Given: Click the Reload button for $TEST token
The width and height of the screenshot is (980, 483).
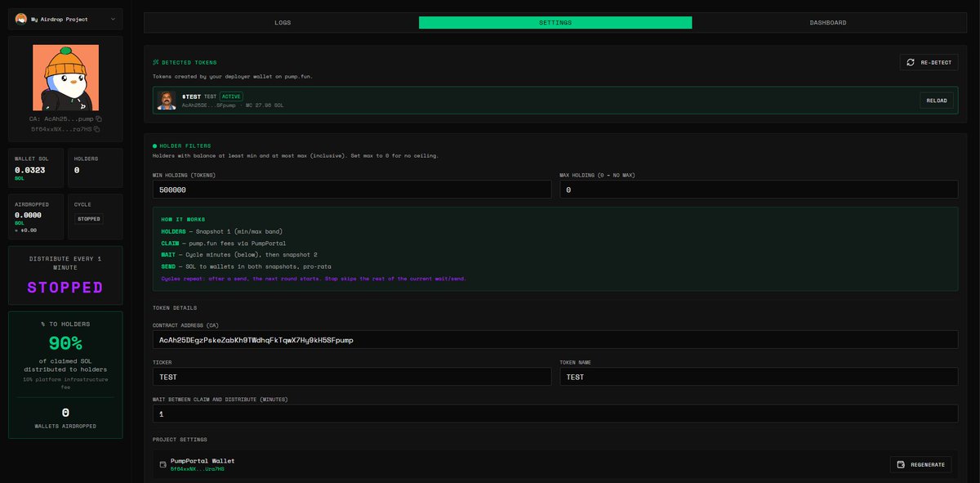Looking at the screenshot, I should [x=937, y=101].
